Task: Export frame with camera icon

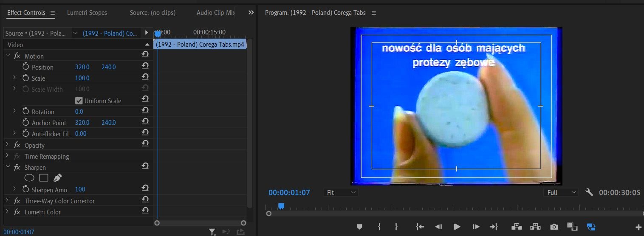Action: coord(554,227)
